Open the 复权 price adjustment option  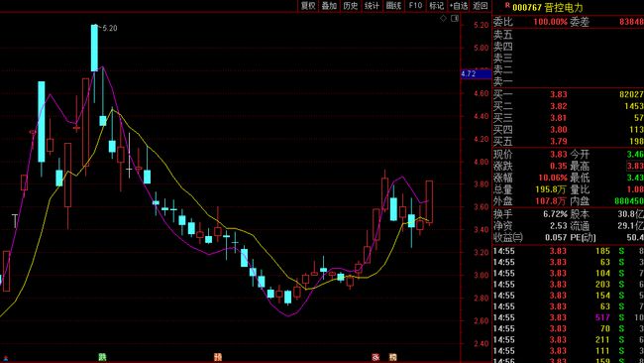coord(308,6)
